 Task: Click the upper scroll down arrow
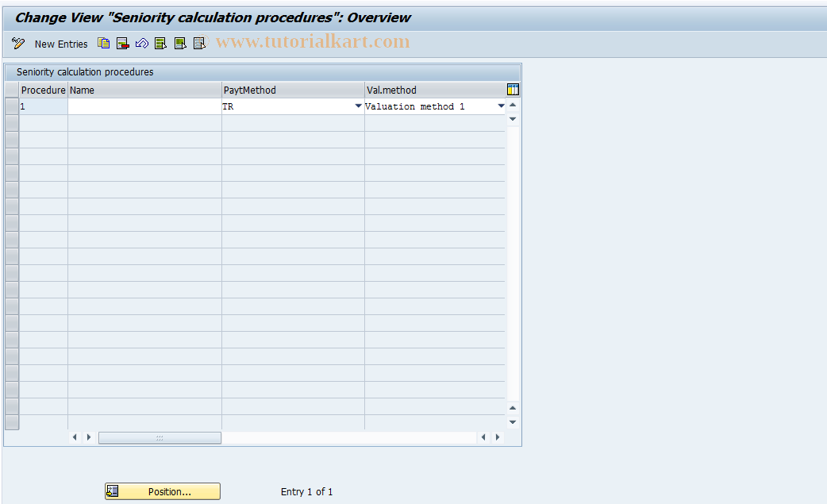[x=513, y=119]
